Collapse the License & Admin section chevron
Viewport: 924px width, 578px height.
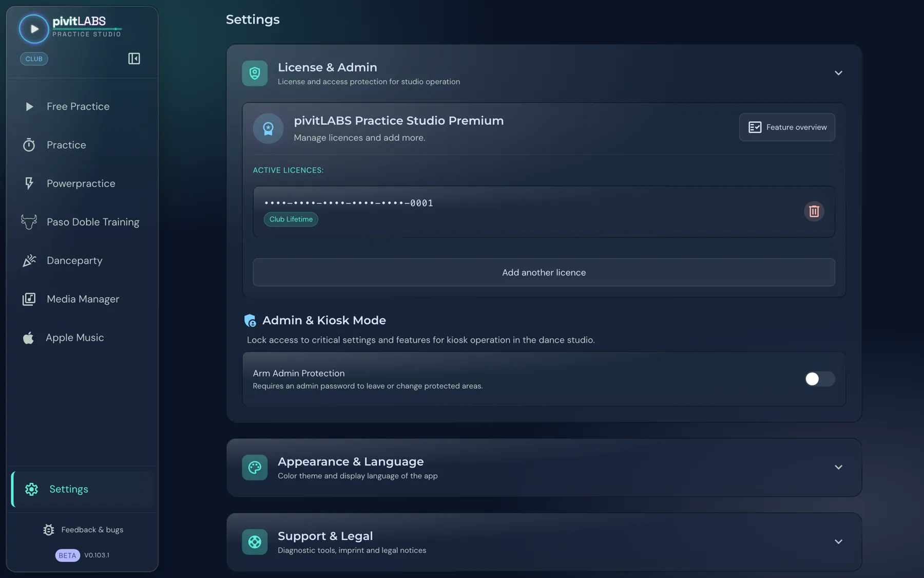pyautogui.click(x=838, y=73)
